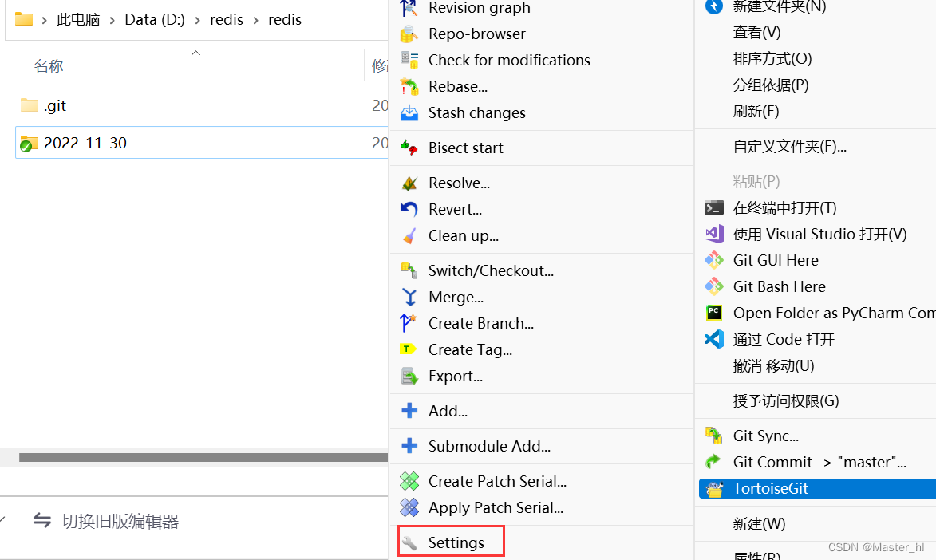Click the switch arrows icon beside 切换旧版编辑器
The height and width of the screenshot is (560, 936).
click(41, 520)
